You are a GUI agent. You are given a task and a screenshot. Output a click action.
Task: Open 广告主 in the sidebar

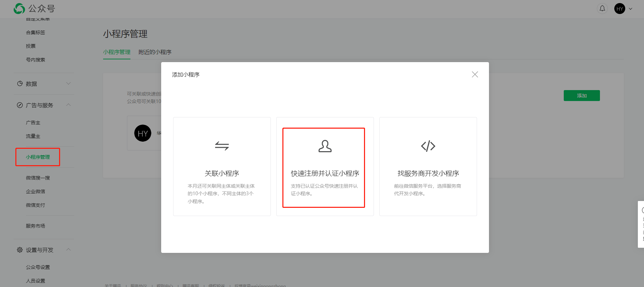tap(33, 123)
